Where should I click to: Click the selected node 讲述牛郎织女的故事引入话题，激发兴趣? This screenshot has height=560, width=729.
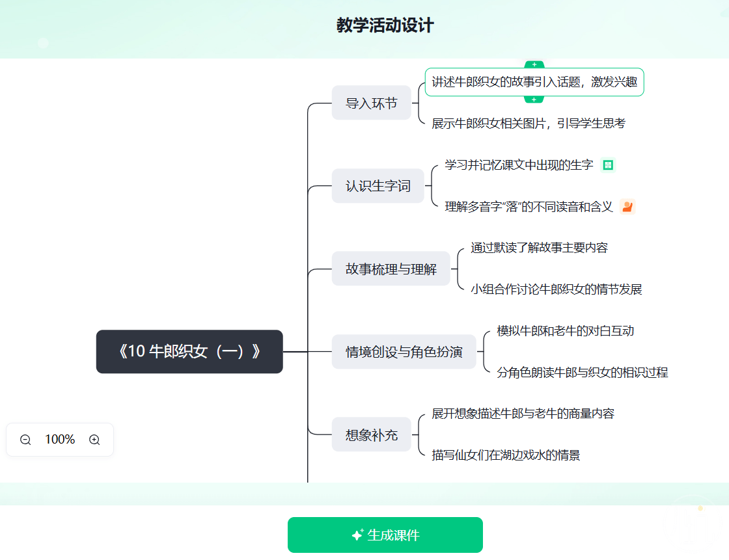click(x=534, y=82)
